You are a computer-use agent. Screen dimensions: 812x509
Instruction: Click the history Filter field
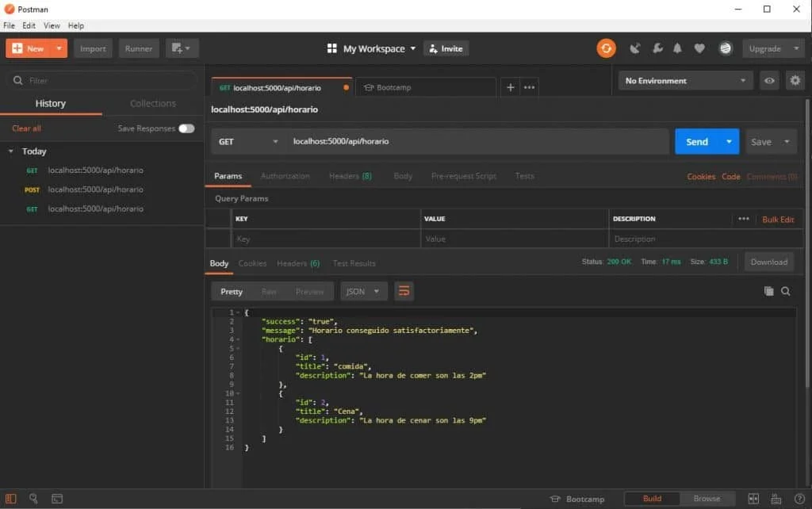(x=102, y=80)
